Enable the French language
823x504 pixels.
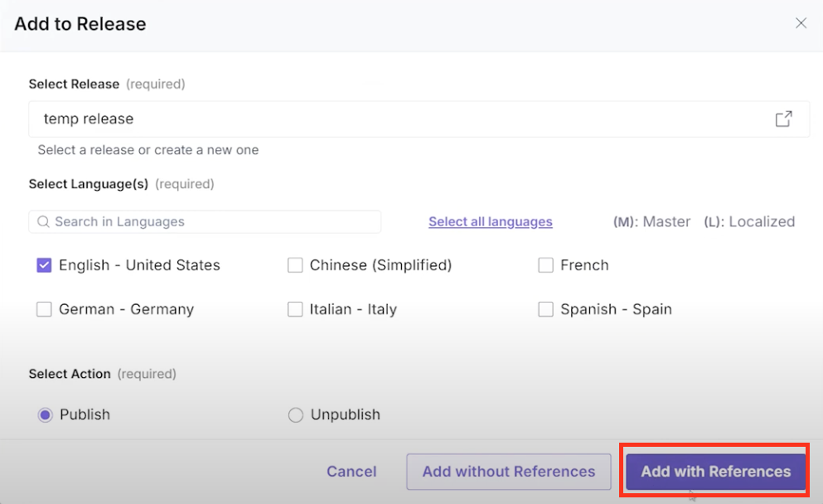[545, 264]
